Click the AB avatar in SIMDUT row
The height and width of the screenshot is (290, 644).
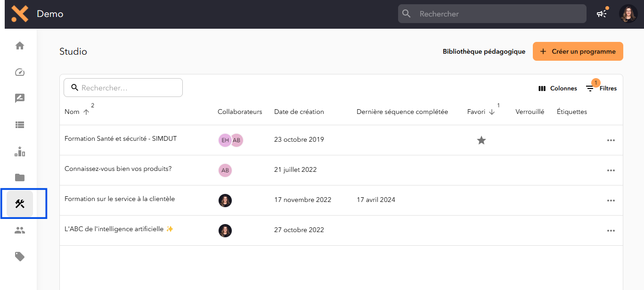[236, 140]
